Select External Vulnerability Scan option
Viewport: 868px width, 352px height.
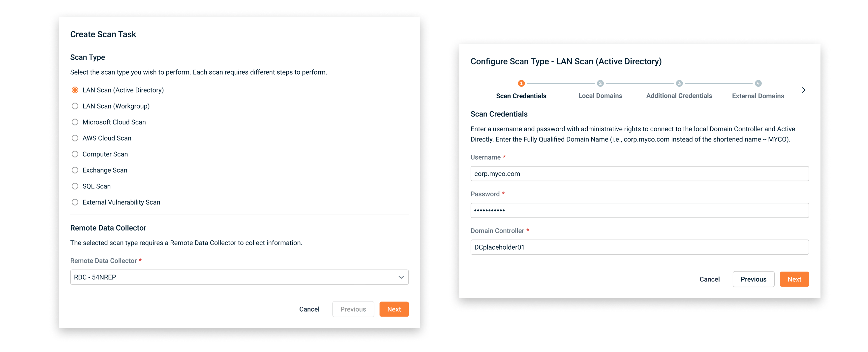(75, 202)
